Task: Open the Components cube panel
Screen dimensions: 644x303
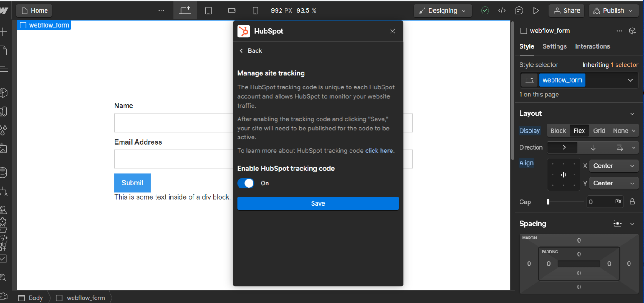Action: coord(4,93)
